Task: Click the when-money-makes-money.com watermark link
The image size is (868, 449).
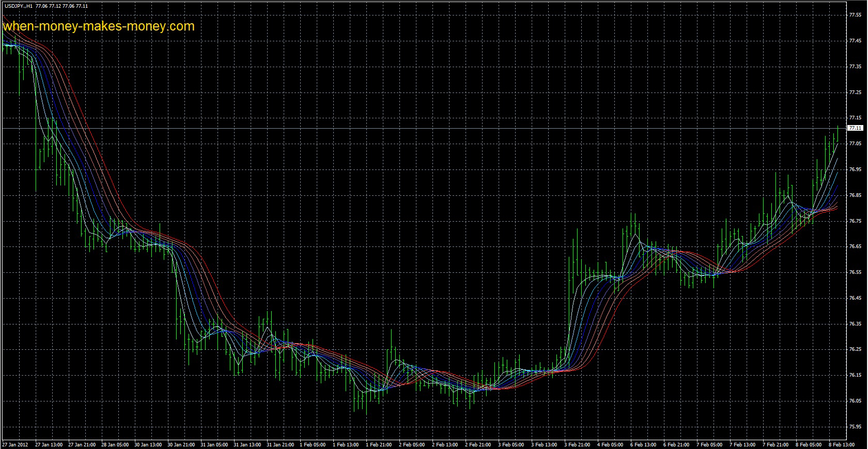Action: click(x=99, y=26)
